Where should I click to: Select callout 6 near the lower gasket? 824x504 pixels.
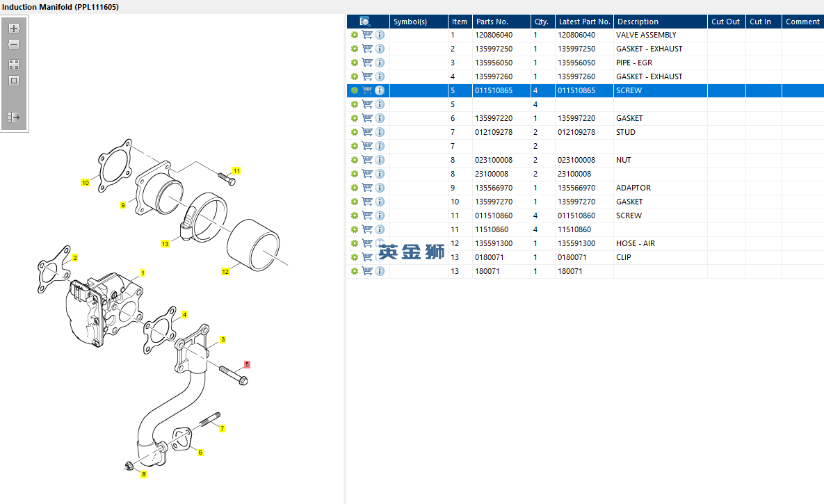[200, 453]
